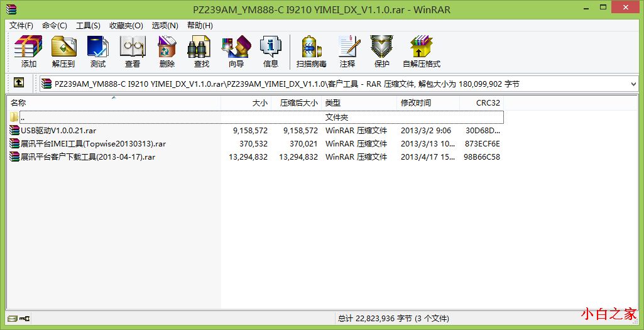Click the CRC32 value 98B66C58
Screen dimensions: 644x330
[x=483, y=157]
